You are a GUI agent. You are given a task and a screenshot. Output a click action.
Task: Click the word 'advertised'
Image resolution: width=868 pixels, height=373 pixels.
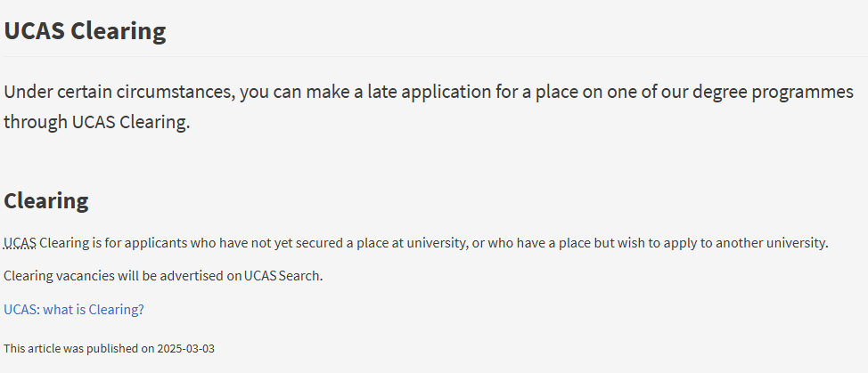192,276
